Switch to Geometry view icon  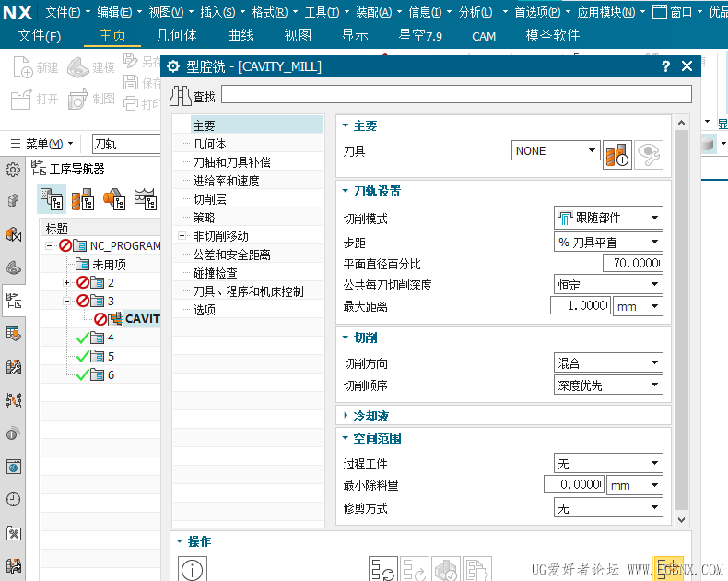[113, 199]
